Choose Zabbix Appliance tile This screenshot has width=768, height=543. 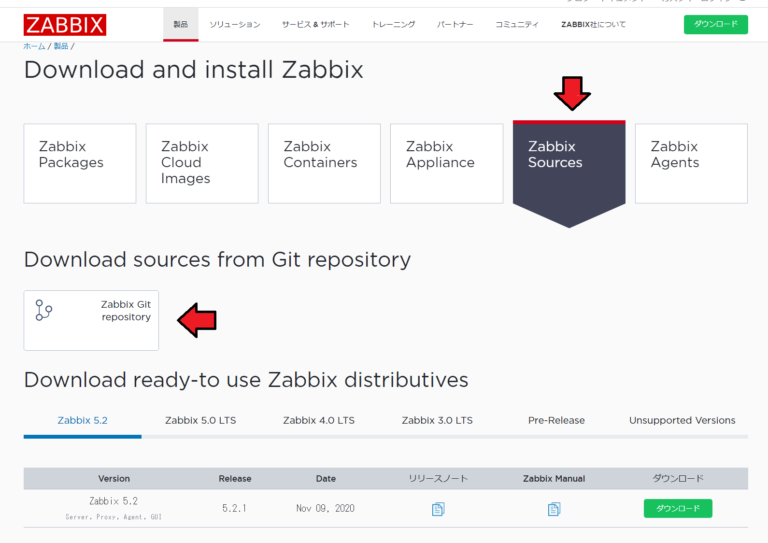point(446,163)
